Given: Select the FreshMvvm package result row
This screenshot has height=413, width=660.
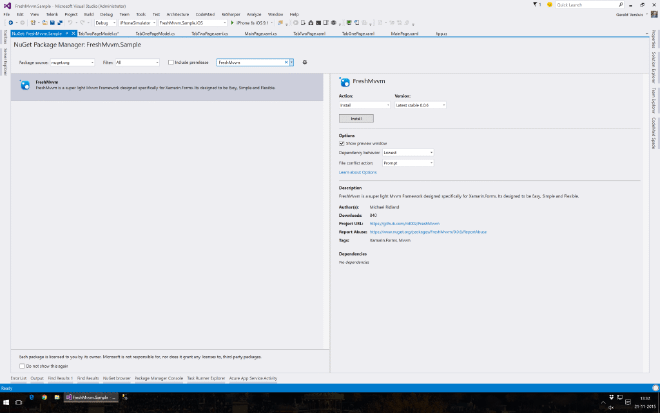Looking at the screenshot, I should pyautogui.click(x=167, y=87).
